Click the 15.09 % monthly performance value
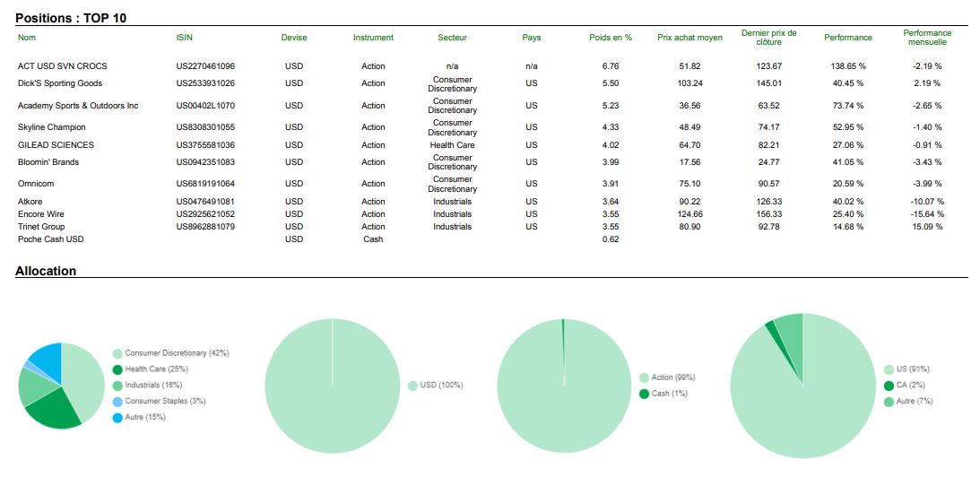Image resolution: width=980 pixels, height=494 pixels. pos(927,226)
